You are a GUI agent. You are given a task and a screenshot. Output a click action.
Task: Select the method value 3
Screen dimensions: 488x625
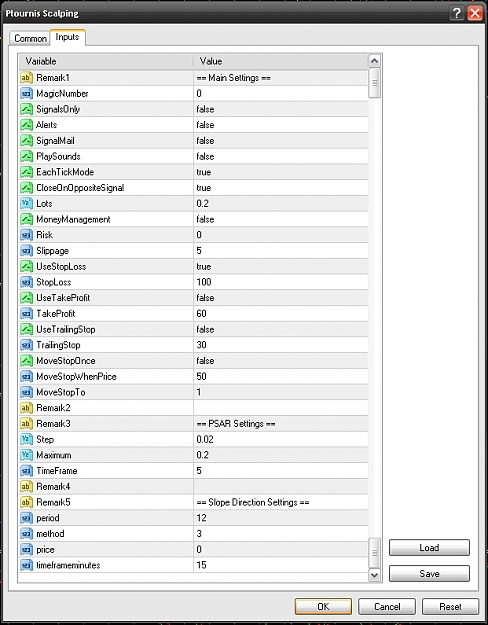[199, 534]
